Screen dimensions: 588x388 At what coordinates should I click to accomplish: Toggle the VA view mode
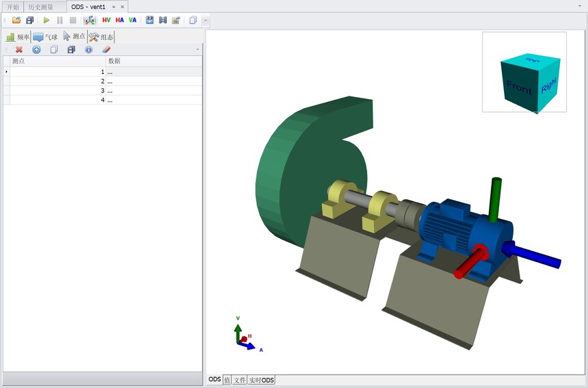(x=133, y=21)
